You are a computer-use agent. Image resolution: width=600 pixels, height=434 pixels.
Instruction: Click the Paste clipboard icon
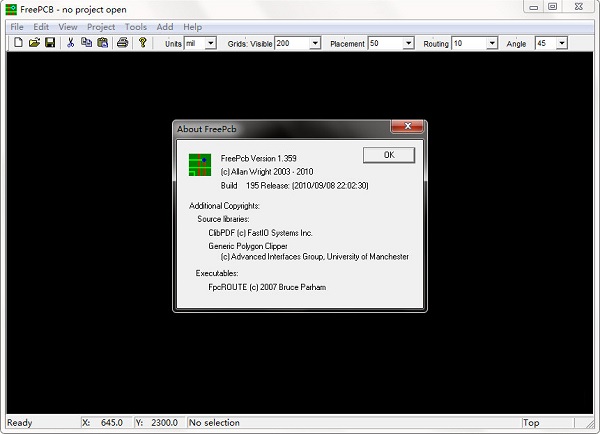coord(103,42)
